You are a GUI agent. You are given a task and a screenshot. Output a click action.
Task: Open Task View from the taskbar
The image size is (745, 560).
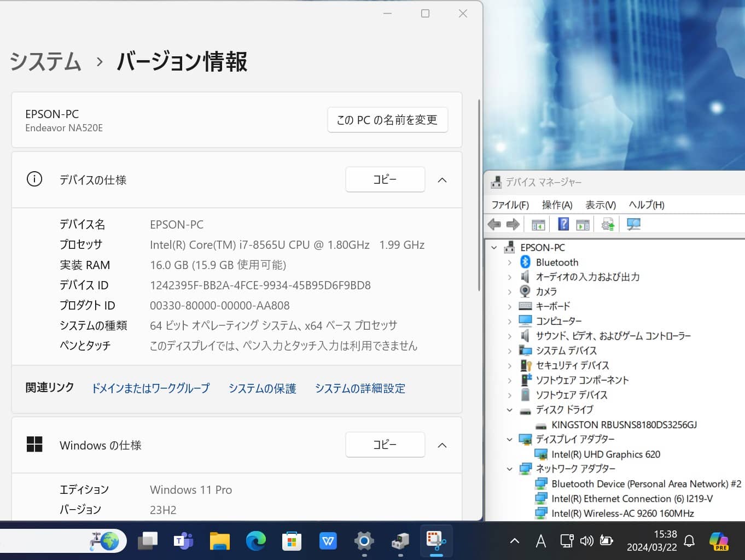147,541
